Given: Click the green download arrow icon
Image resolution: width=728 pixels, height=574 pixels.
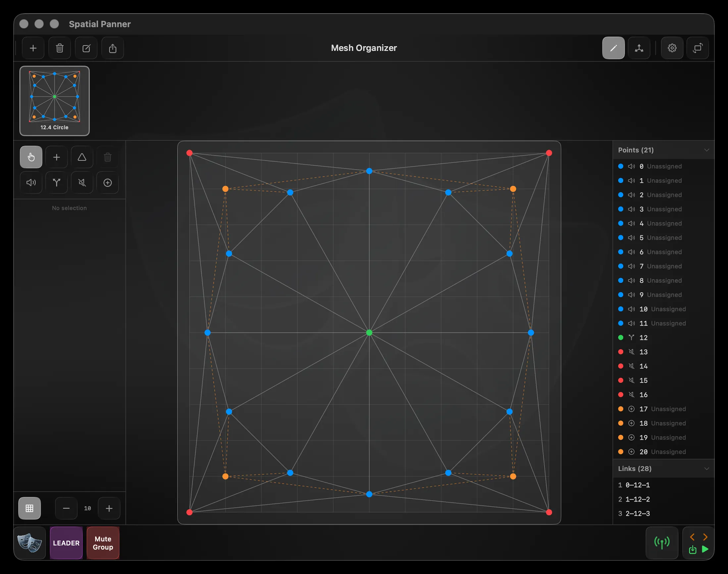Looking at the screenshot, I should pyautogui.click(x=692, y=550).
